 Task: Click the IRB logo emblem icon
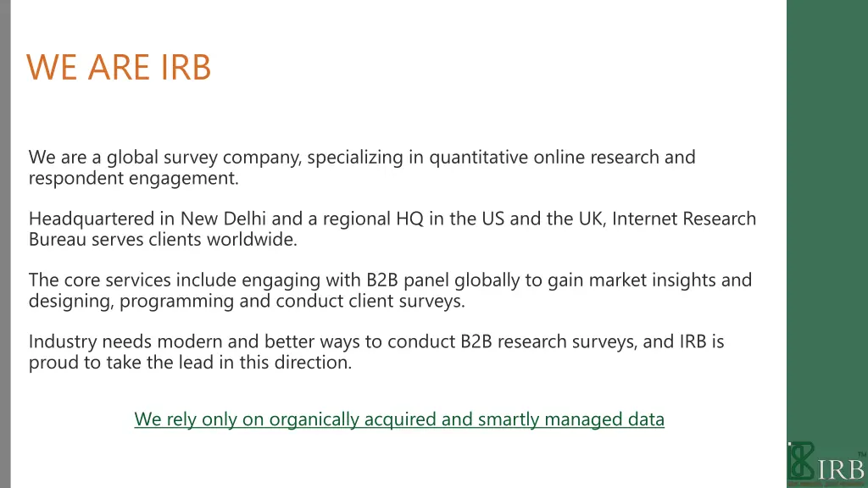pos(801,460)
